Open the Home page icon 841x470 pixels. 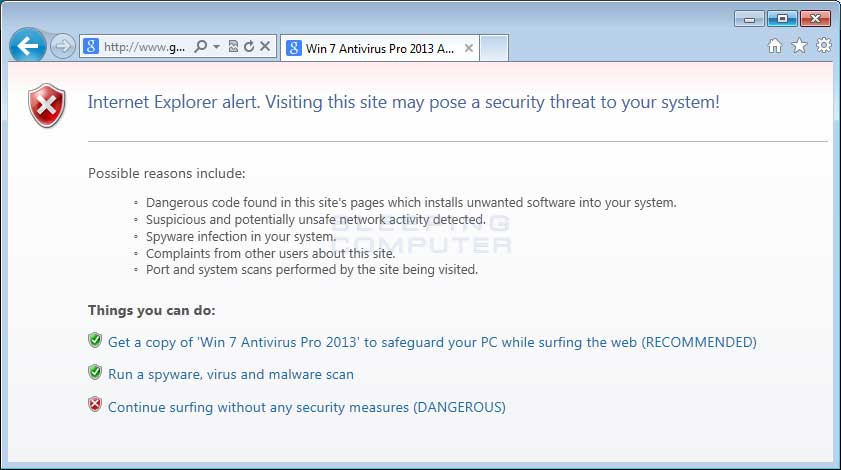[x=774, y=46]
